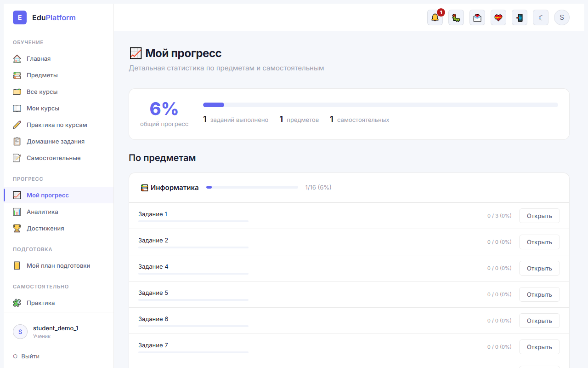Click the chart icon beside Мой прогресс
Viewport: 588px width, 368px height.
pos(17,195)
